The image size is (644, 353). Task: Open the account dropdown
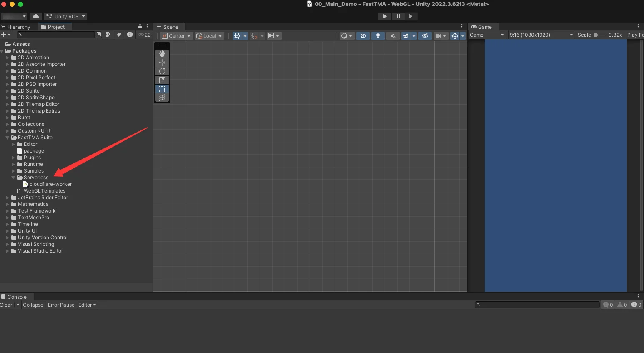(x=14, y=16)
